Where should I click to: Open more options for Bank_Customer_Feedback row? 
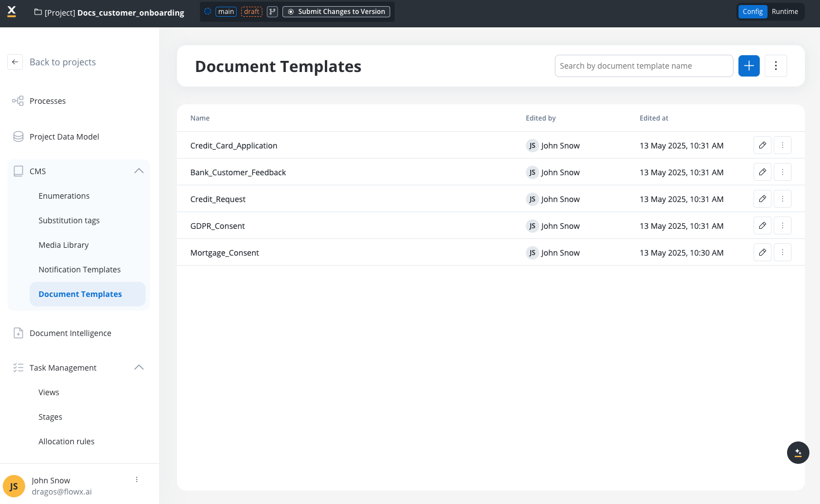[x=783, y=172]
